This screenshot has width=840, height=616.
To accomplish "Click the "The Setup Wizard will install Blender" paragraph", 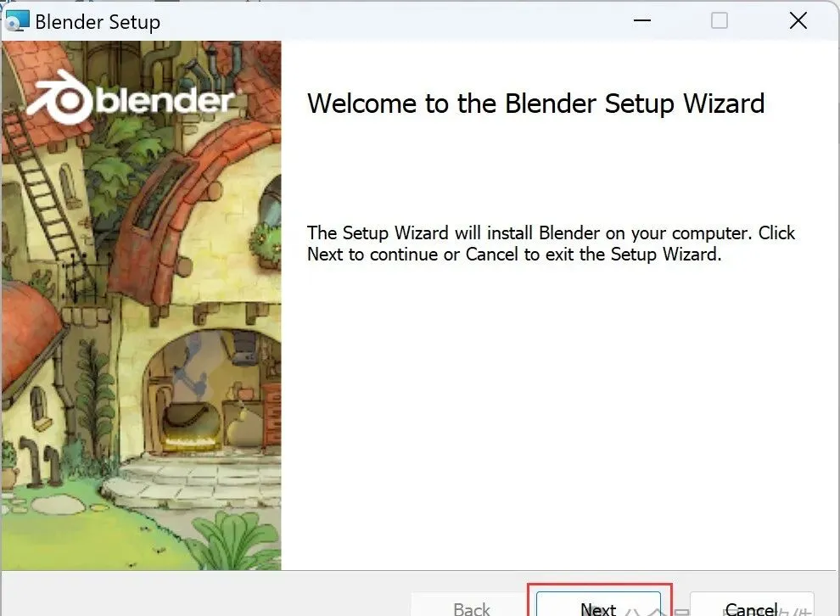I will tap(551, 244).
